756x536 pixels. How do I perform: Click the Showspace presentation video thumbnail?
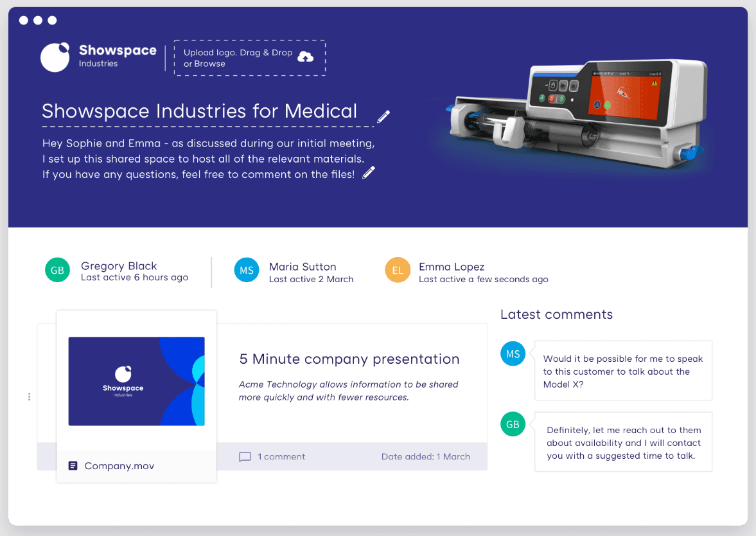point(136,381)
